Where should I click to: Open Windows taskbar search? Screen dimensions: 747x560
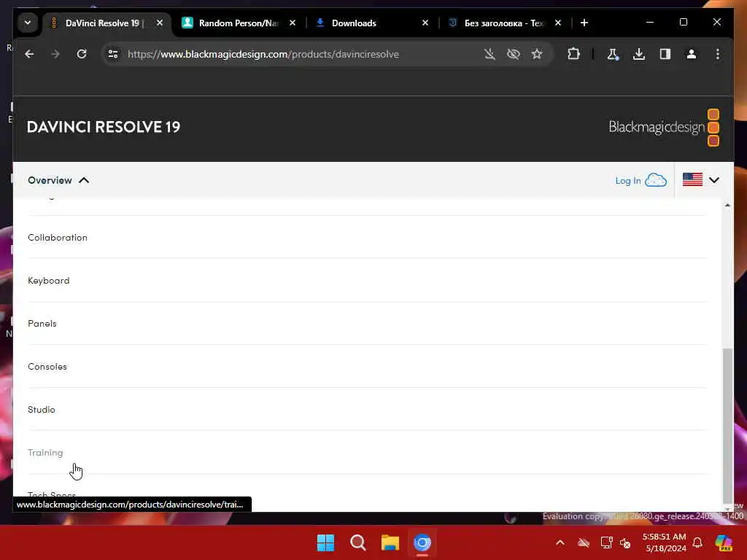click(x=357, y=542)
